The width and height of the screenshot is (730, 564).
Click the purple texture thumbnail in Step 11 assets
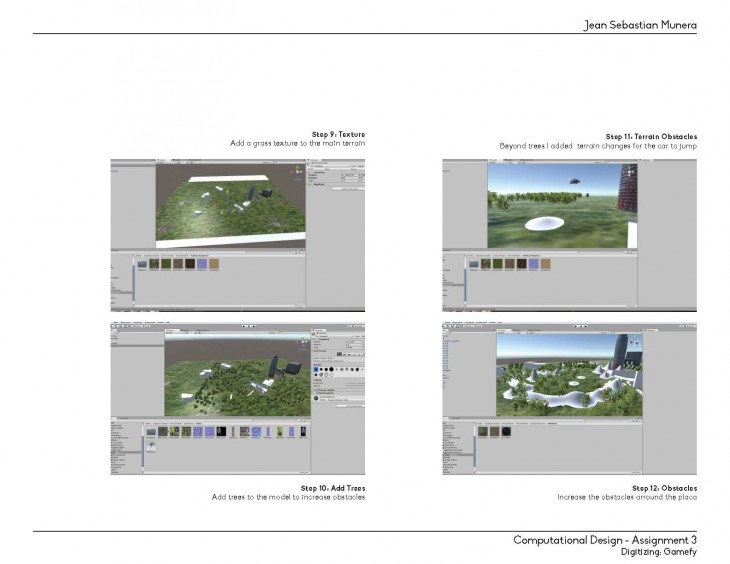(534, 265)
